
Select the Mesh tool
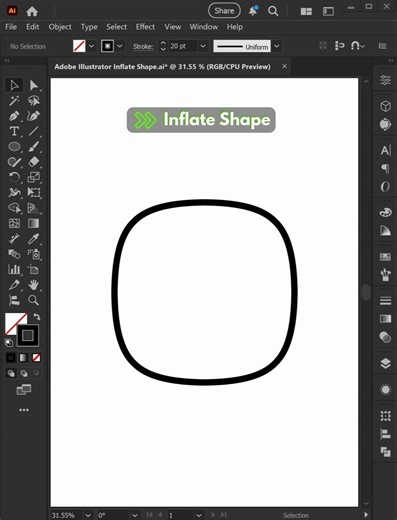coord(14,223)
